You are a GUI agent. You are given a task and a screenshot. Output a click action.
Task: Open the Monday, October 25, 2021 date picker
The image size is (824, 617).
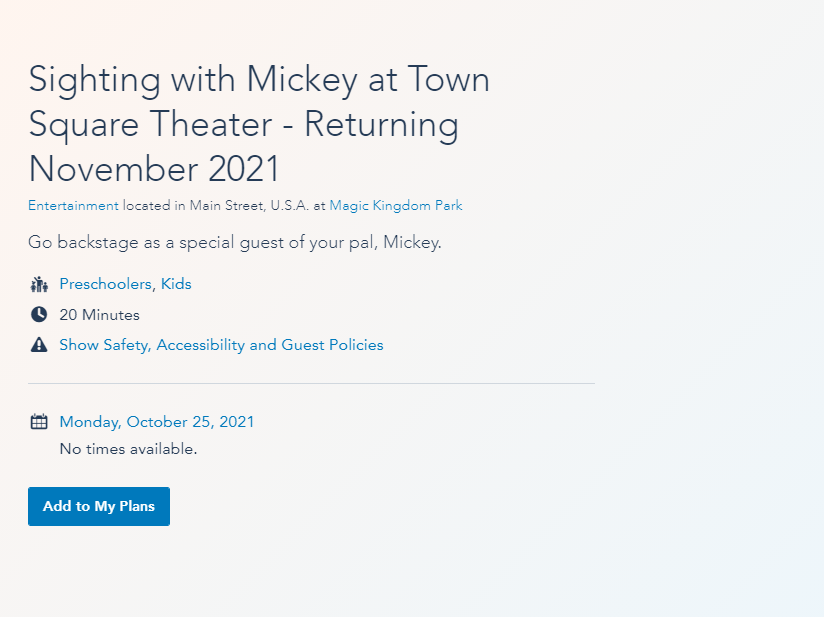(x=157, y=422)
